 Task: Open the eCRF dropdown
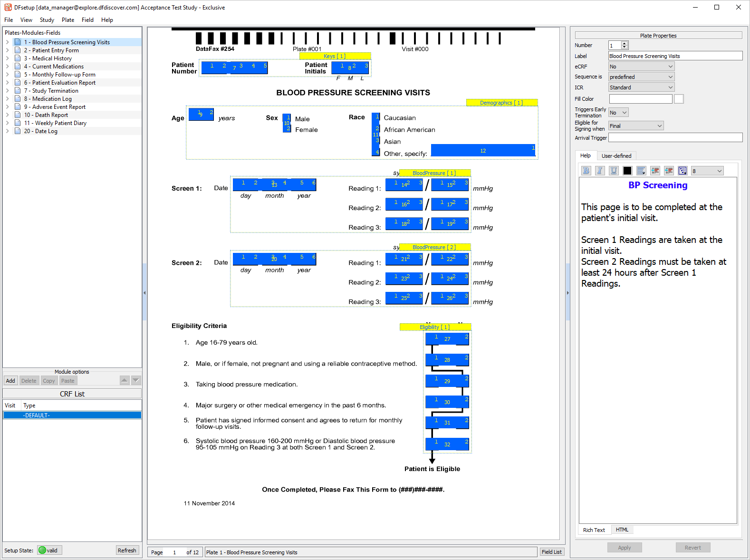tap(641, 67)
